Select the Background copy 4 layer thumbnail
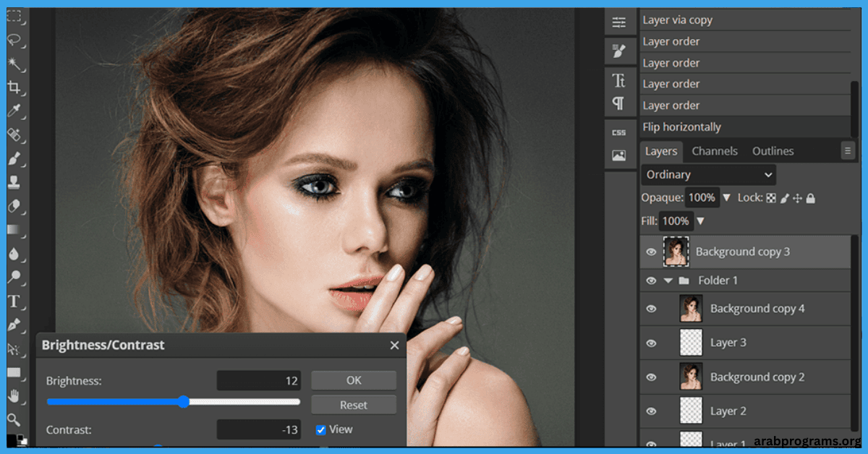The width and height of the screenshot is (868, 454). [x=691, y=309]
